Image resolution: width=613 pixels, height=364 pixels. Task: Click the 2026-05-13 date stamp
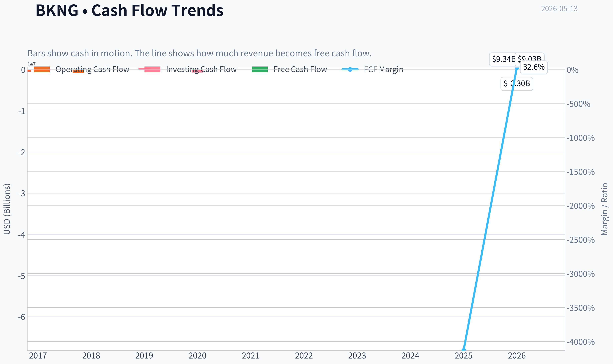point(559,9)
